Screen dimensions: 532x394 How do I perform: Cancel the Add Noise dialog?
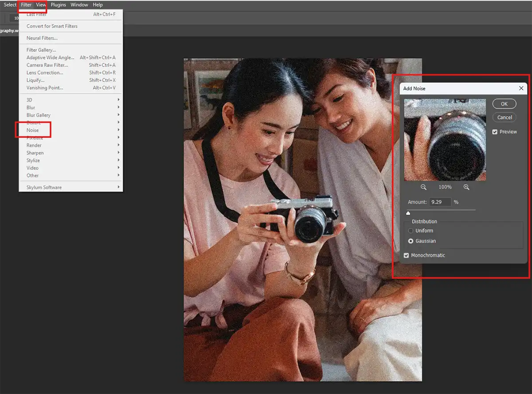point(504,118)
